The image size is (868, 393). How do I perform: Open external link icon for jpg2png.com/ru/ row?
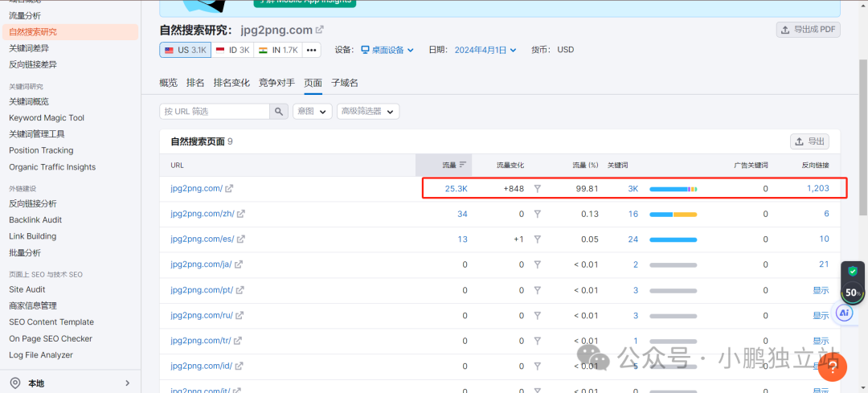(240, 316)
